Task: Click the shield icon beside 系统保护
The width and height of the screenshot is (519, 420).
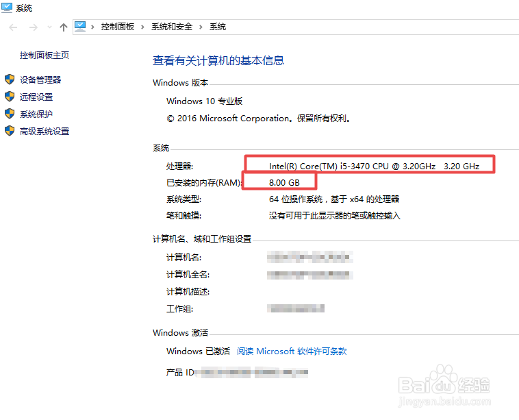Action: (x=10, y=114)
